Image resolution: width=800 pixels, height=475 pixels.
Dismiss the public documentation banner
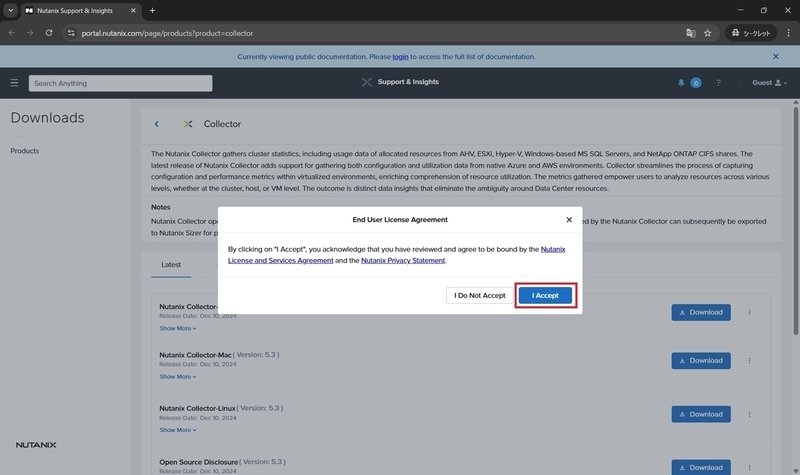click(776, 57)
